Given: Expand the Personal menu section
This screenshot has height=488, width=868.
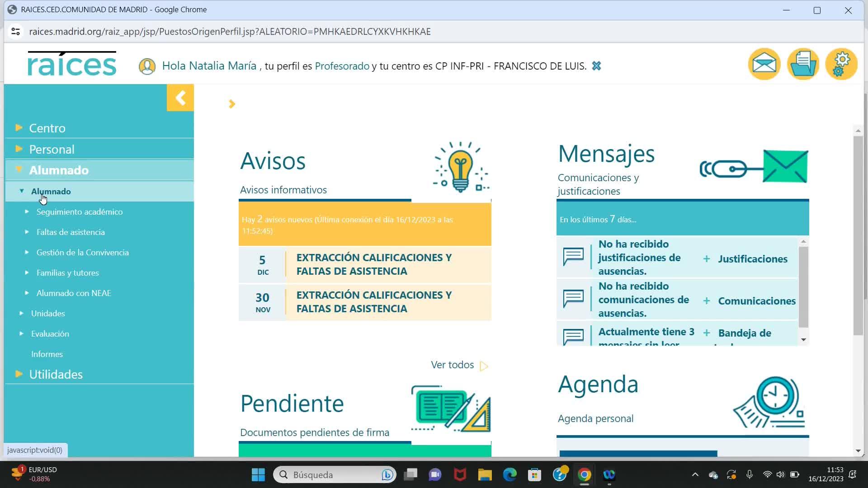Looking at the screenshot, I should 52,149.
